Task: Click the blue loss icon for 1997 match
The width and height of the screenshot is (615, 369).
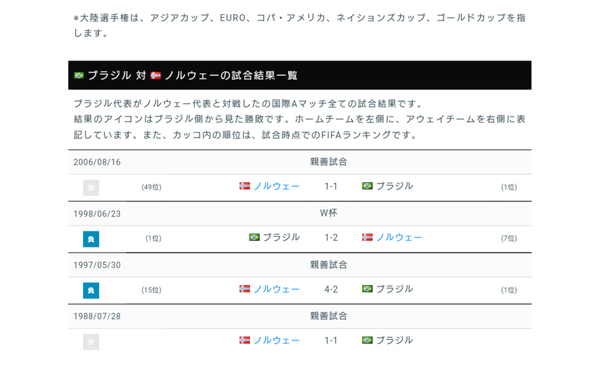Action: click(x=91, y=291)
